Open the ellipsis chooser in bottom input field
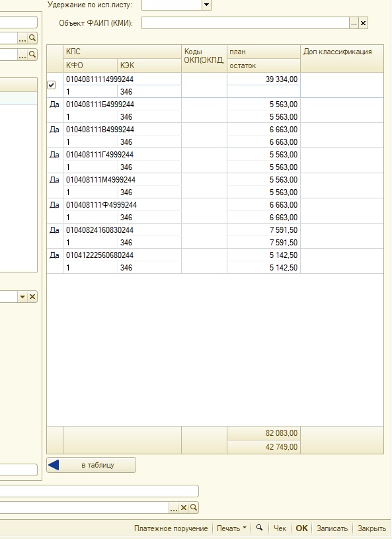The height and width of the screenshot is (539, 392). click(x=174, y=507)
